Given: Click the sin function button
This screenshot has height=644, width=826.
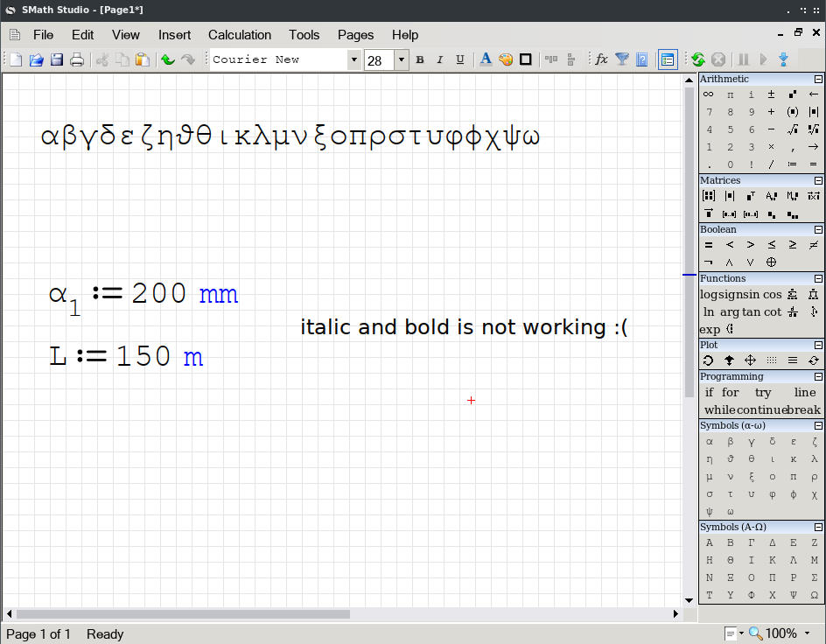Looking at the screenshot, I should (x=752, y=295).
